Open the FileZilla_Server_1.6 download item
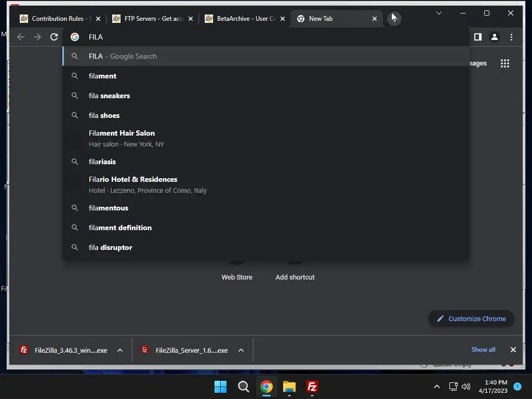532x399 pixels. point(185,350)
